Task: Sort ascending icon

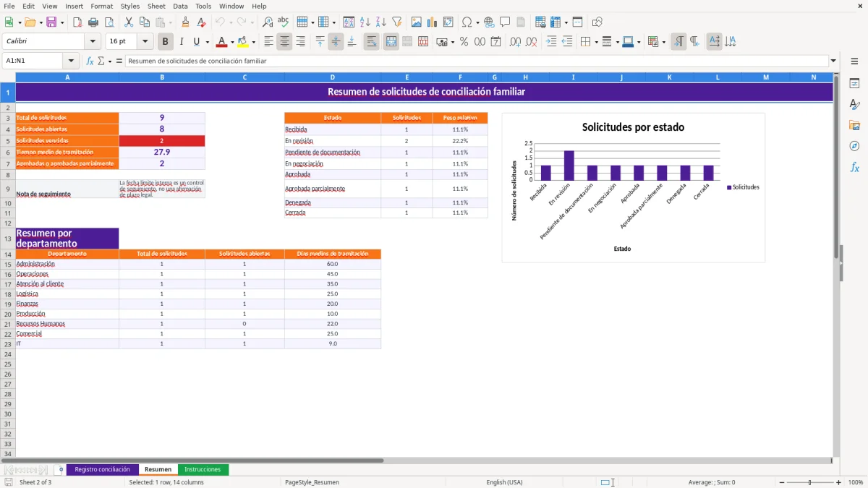Action: (x=365, y=22)
